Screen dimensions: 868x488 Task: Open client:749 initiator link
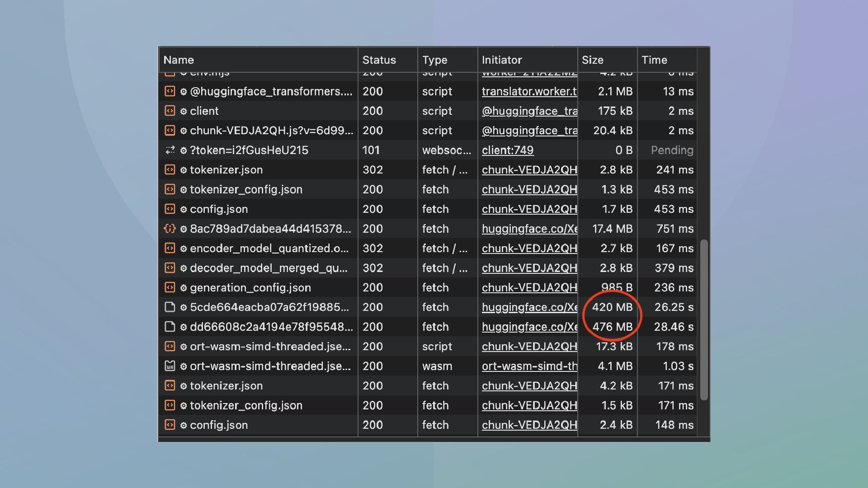(507, 150)
